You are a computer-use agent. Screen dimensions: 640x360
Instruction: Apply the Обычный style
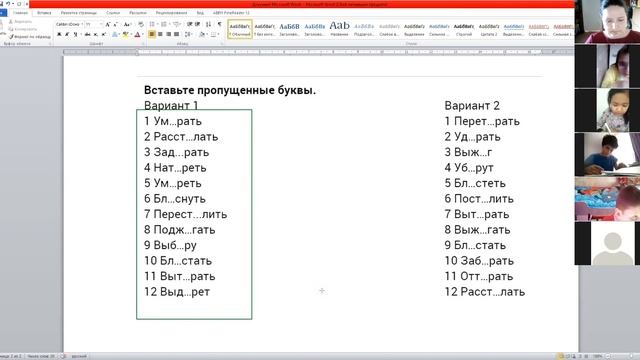pyautogui.click(x=240, y=29)
